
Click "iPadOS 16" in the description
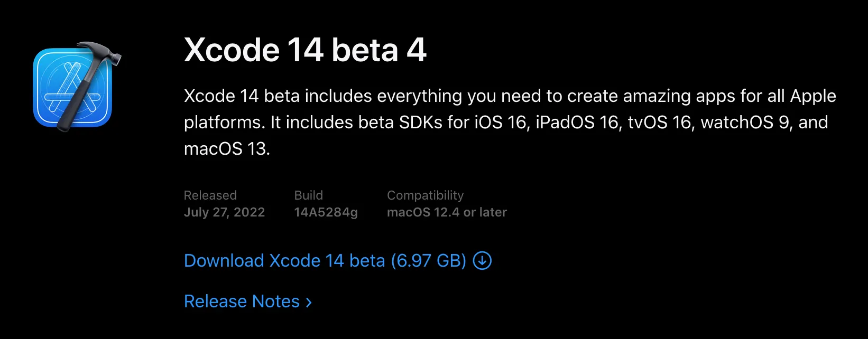click(578, 123)
